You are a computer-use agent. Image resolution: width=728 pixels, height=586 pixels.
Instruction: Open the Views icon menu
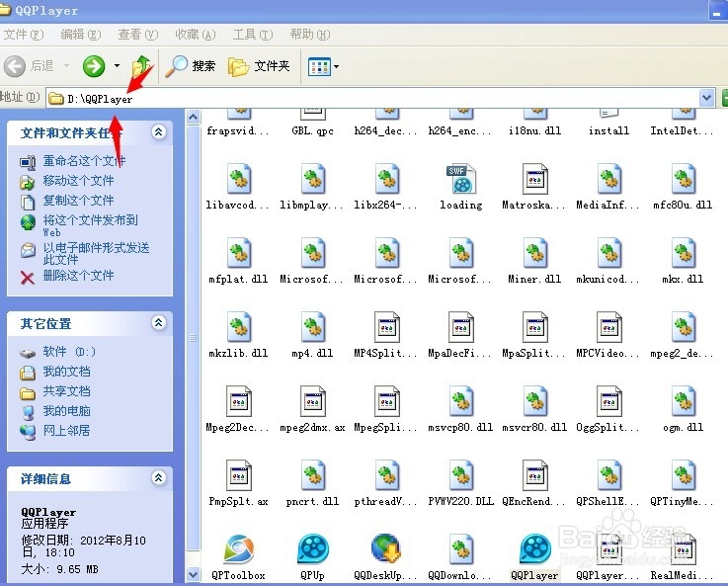[324, 66]
